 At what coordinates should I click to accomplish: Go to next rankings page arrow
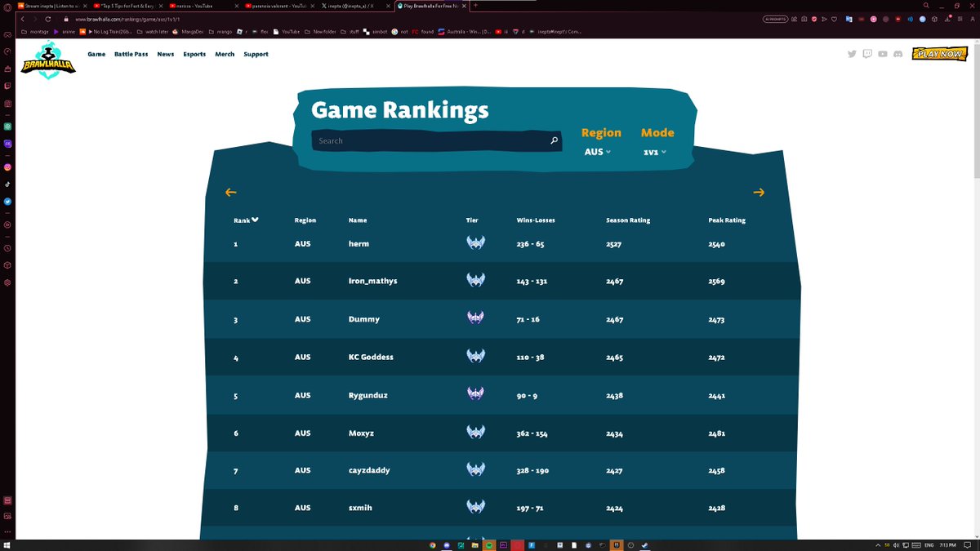[x=759, y=193]
